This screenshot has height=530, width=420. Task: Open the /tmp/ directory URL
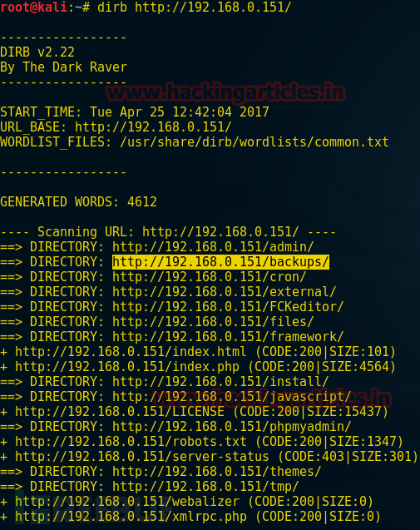(205, 487)
